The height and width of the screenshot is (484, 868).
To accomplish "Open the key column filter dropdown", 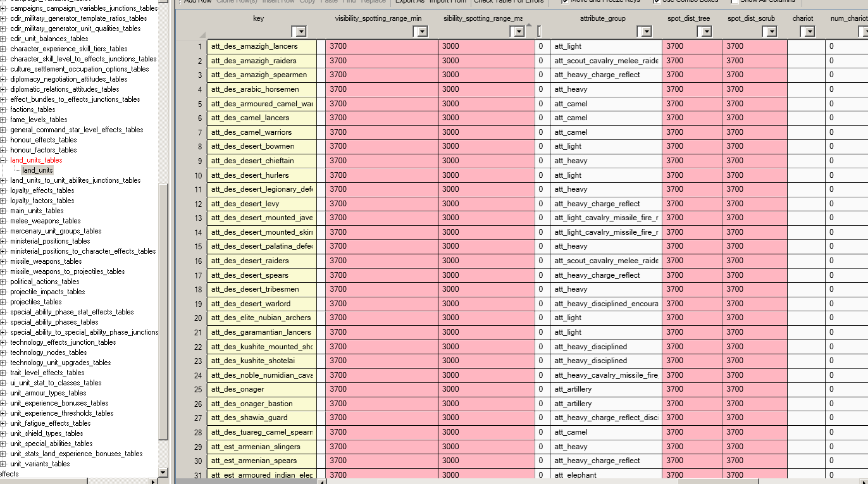I will [299, 32].
